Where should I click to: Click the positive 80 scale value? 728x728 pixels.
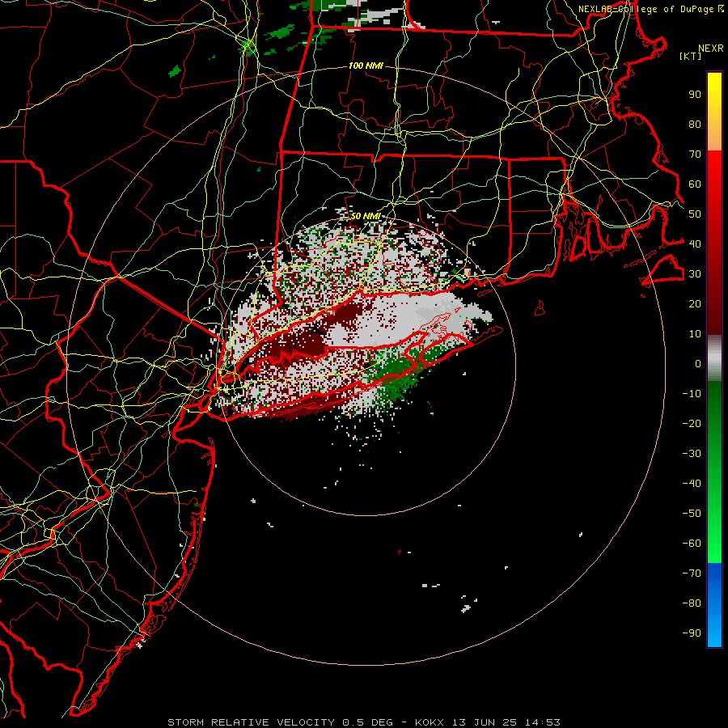tap(695, 125)
